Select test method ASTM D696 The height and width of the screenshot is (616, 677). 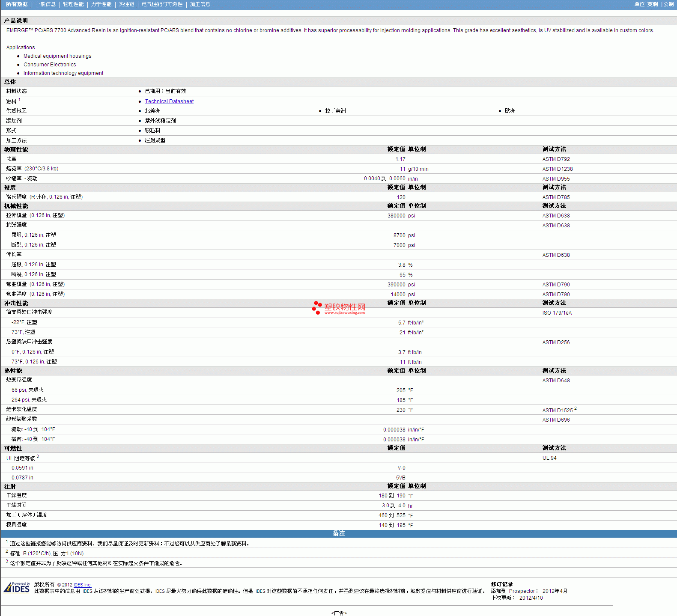pos(556,420)
